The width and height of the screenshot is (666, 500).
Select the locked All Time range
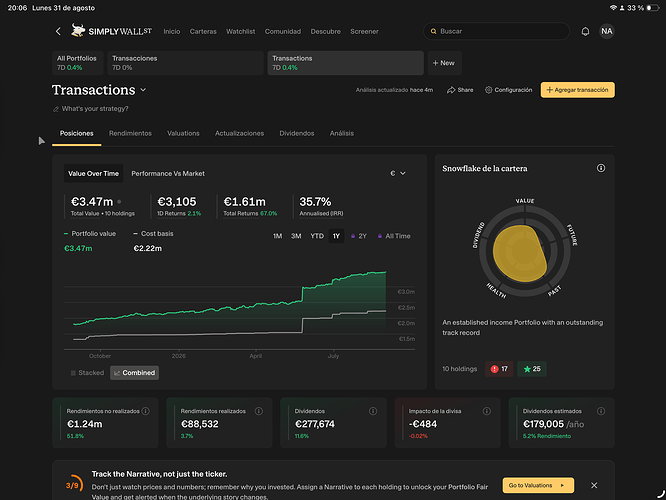[394, 236]
